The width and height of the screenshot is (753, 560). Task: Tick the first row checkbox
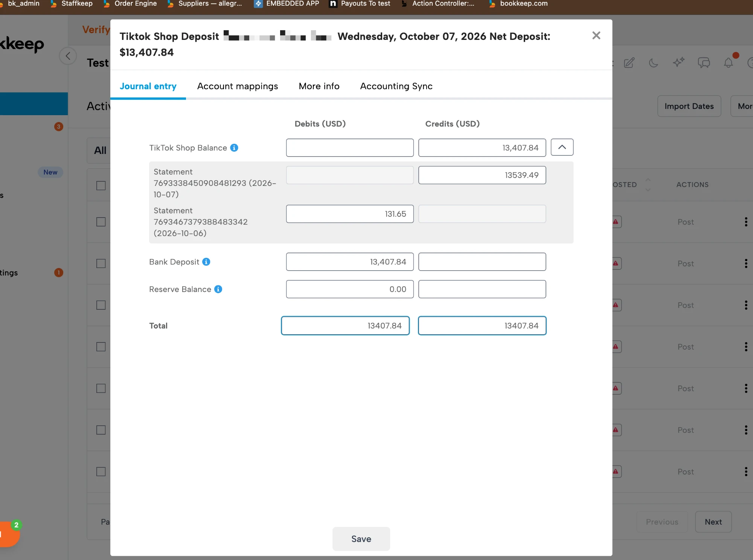point(101,222)
